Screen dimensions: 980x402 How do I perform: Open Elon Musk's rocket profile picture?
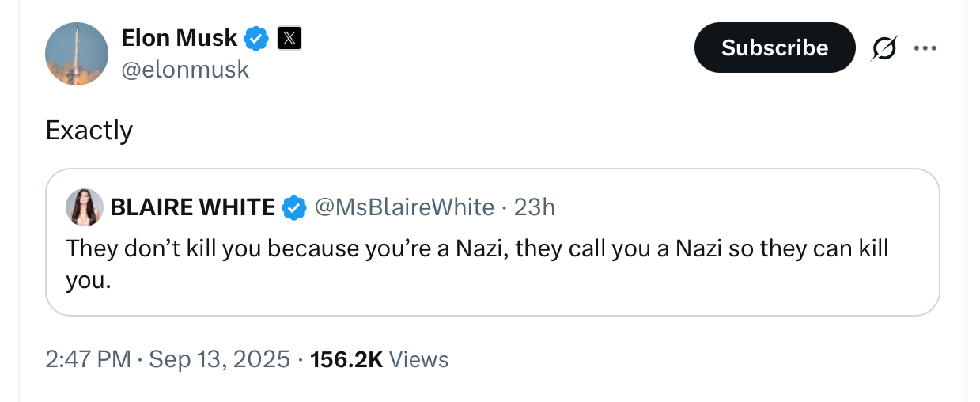77,54
